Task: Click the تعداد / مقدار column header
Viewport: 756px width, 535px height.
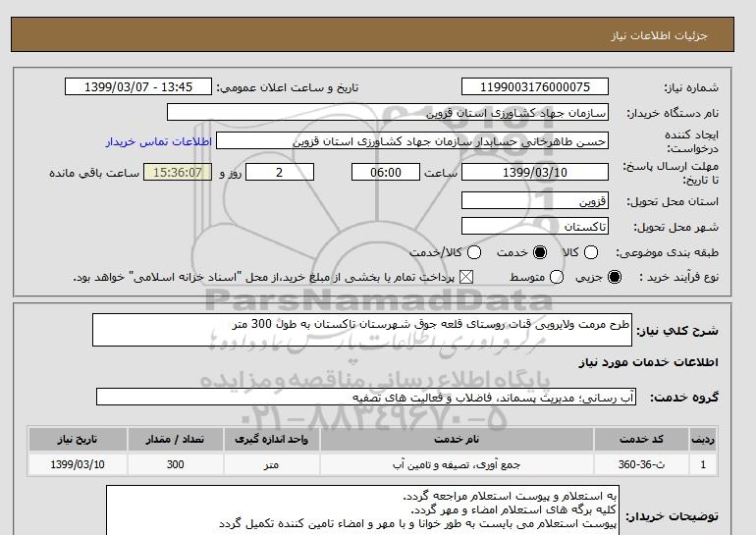Action: tap(176, 439)
